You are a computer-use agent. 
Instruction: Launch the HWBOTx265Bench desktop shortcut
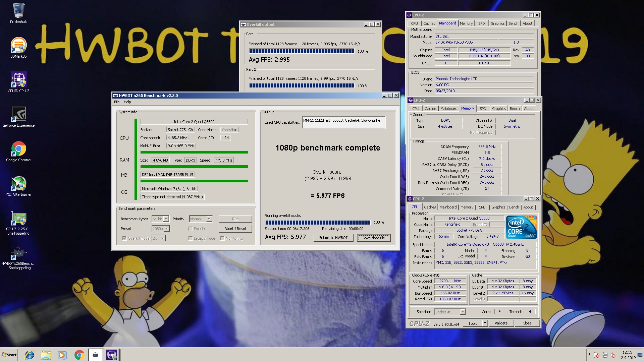[18, 258]
